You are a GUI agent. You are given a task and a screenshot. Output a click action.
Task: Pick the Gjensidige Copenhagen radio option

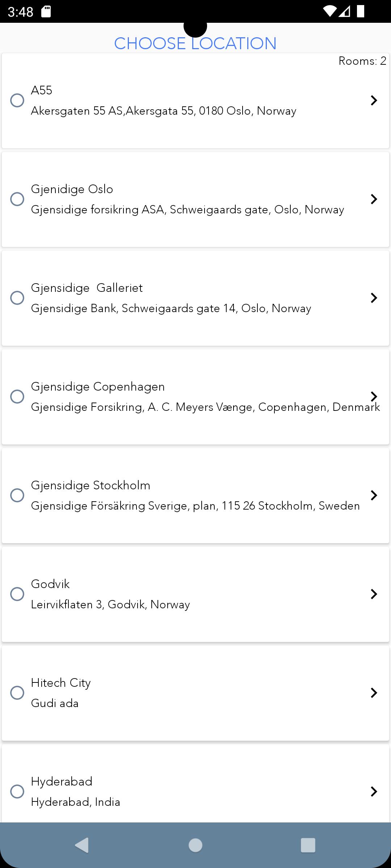pyautogui.click(x=17, y=396)
